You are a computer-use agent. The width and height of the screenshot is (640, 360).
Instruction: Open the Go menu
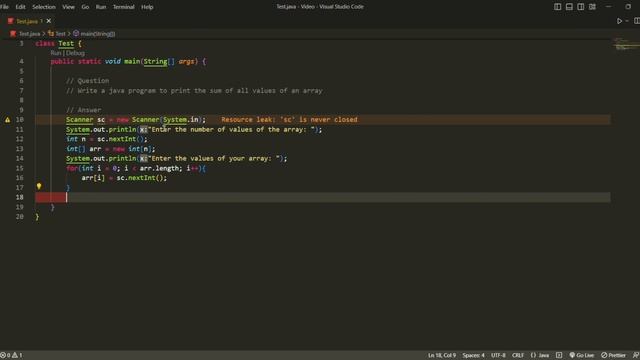[x=85, y=7]
